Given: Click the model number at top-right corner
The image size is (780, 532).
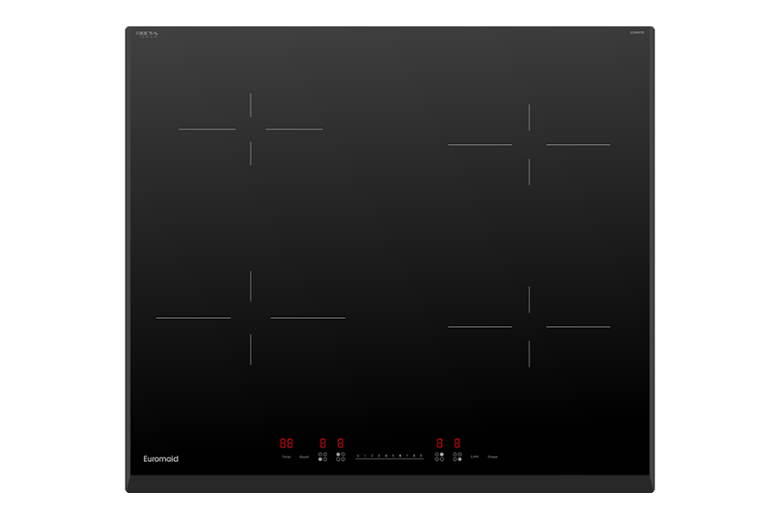Looking at the screenshot, I should point(637,32).
